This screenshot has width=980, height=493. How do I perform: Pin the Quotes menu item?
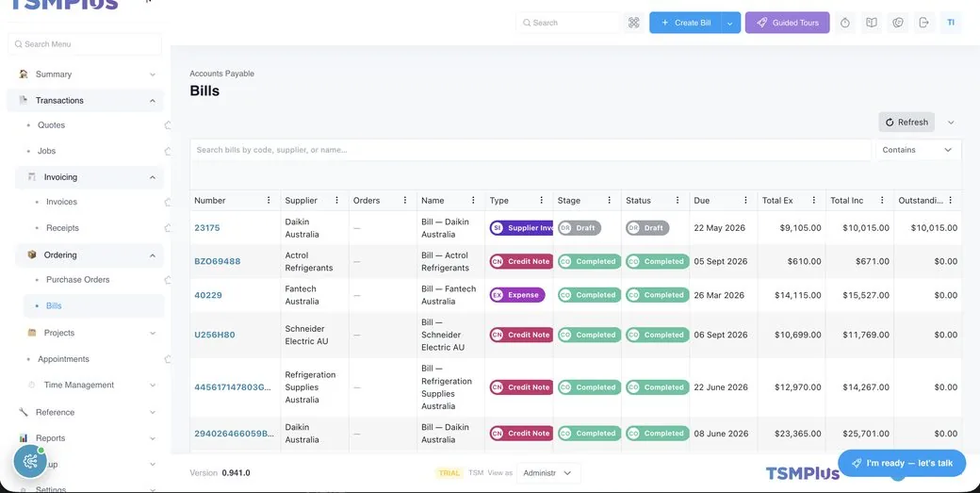tap(168, 125)
